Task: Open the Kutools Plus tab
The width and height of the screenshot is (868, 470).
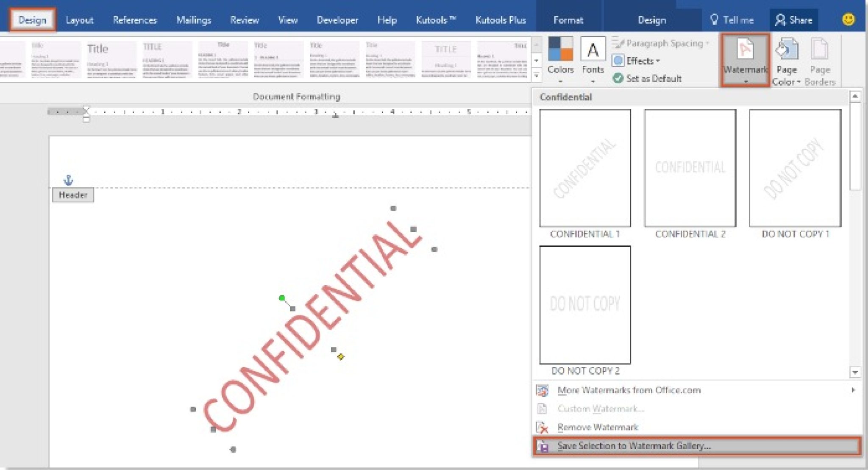Action: pos(500,19)
